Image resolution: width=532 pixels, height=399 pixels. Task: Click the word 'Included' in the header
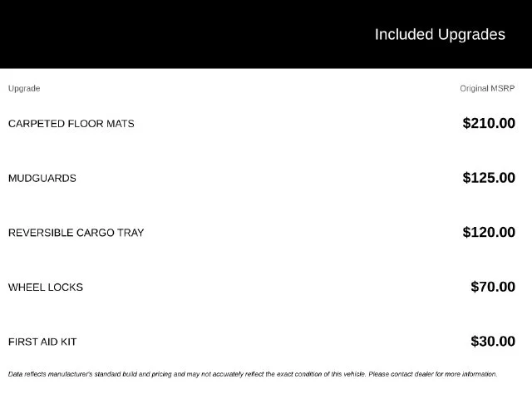404,35
